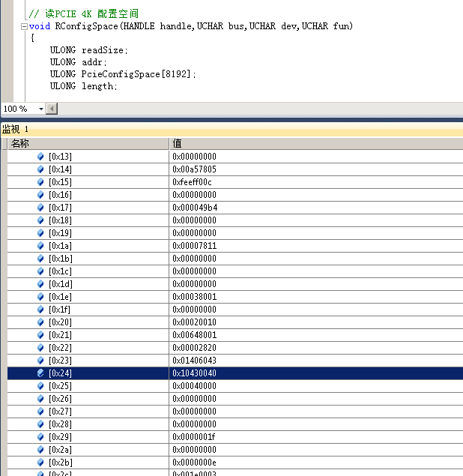Select the highlighted [0x24] row name
Screen dimensions: 463x476
pyautogui.click(x=60, y=373)
